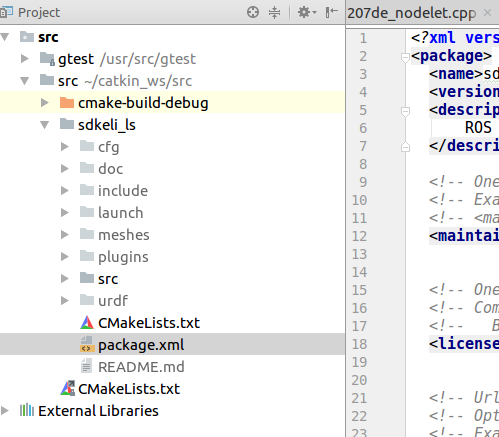The height and width of the screenshot is (437, 499).
Task: Click the External Libraries bar icon
Action: (27, 410)
